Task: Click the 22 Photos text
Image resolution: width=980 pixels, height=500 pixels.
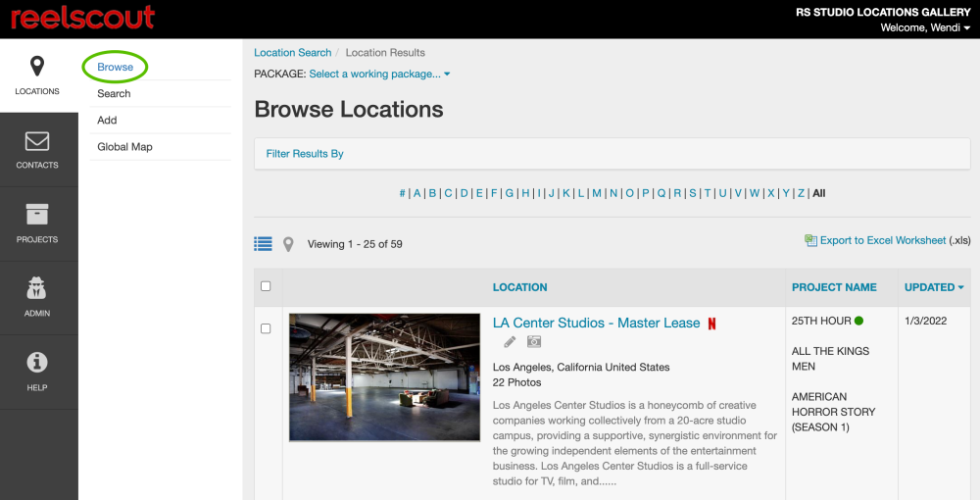Action: click(516, 382)
